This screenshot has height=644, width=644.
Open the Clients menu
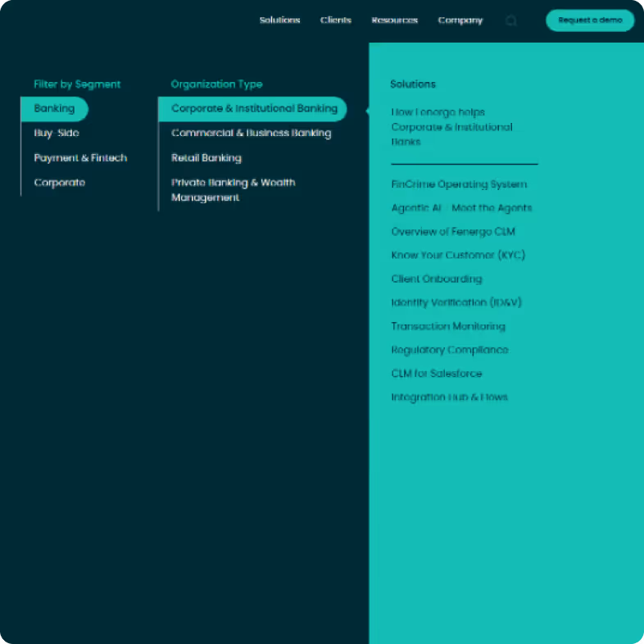click(x=336, y=20)
